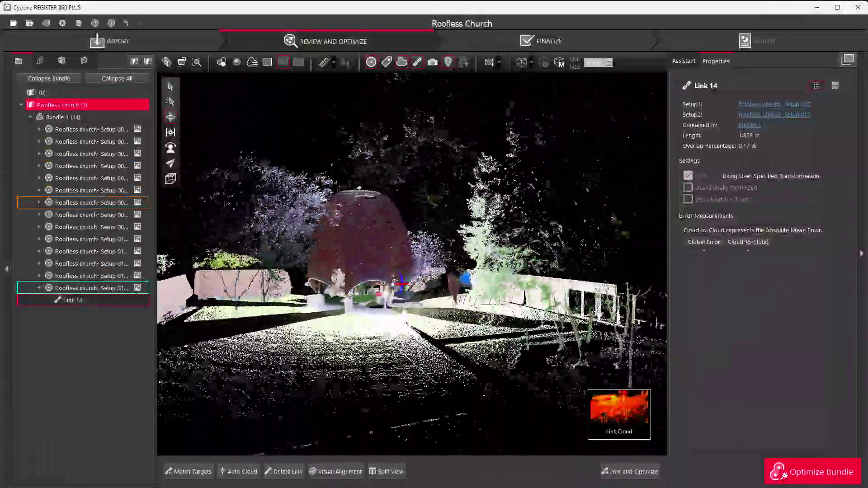Click the zoom extents icon in toolbar
Image resolution: width=868 pixels, height=488 pixels.
pyautogui.click(x=197, y=62)
